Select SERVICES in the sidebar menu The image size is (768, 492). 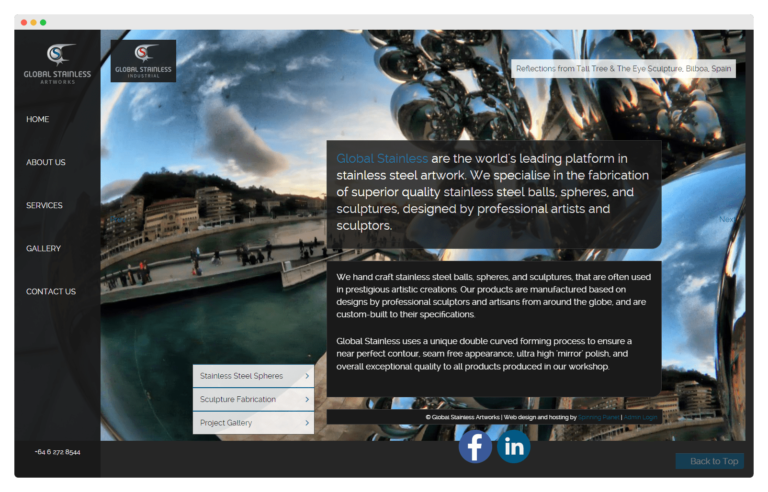pos(44,205)
